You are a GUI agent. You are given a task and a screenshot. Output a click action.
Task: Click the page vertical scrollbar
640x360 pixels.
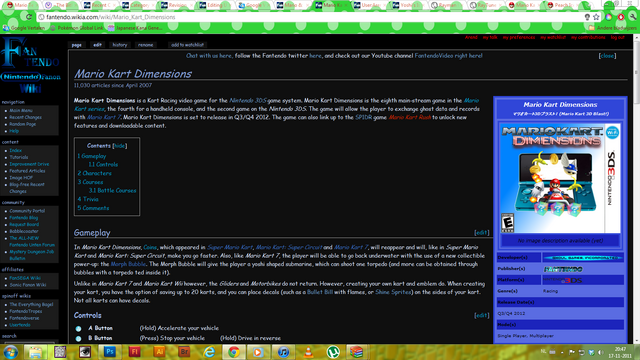coord(636,189)
